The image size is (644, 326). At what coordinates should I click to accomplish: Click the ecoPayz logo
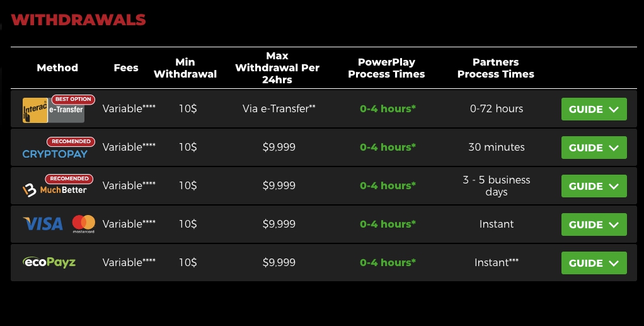point(49,262)
